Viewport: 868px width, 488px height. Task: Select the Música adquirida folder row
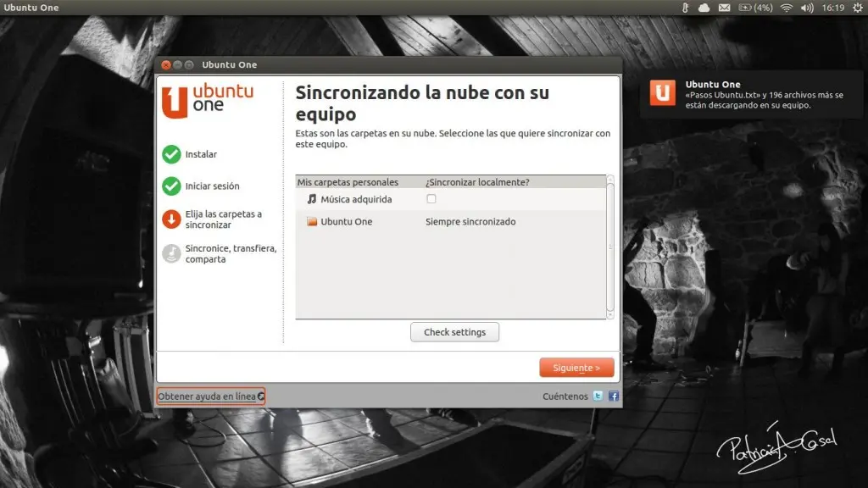[x=451, y=199]
